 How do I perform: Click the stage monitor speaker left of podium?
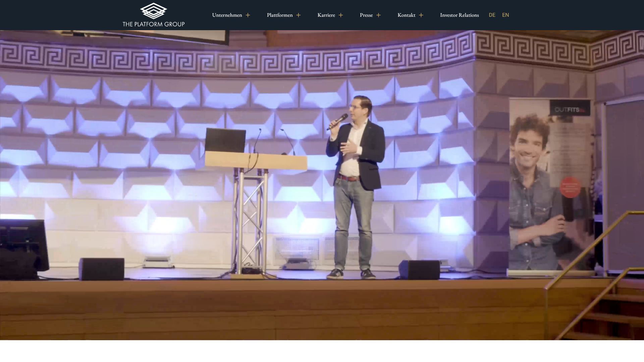[102, 268]
